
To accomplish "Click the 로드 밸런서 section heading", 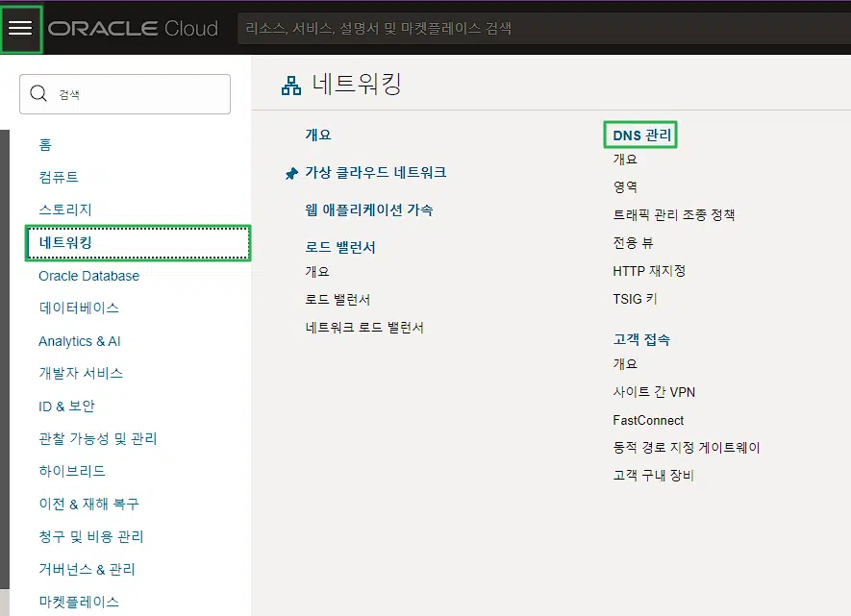I will click(x=340, y=247).
